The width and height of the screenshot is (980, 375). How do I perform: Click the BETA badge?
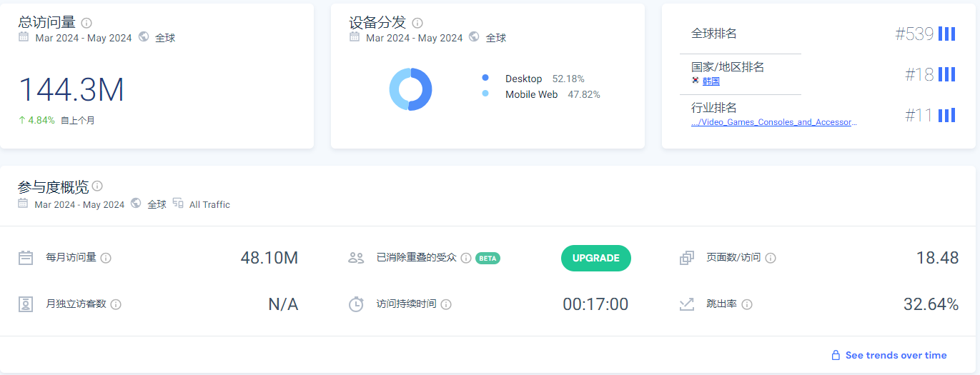[x=488, y=258]
